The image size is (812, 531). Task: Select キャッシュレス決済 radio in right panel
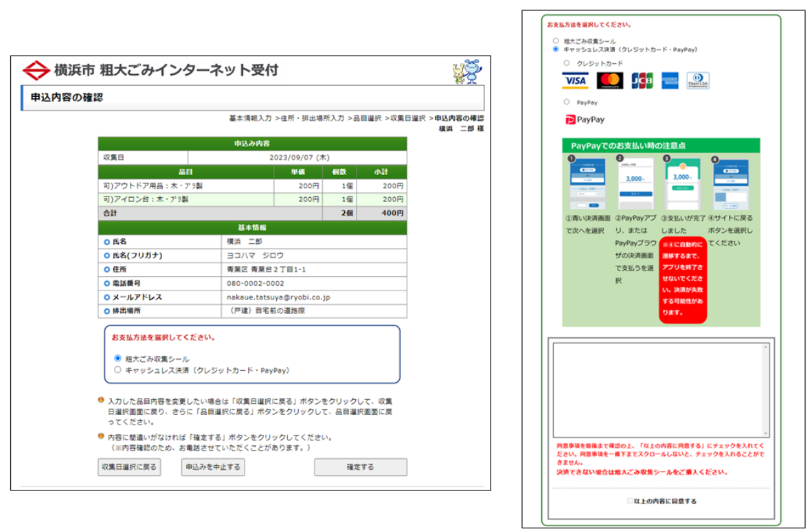click(x=556, y=49)
